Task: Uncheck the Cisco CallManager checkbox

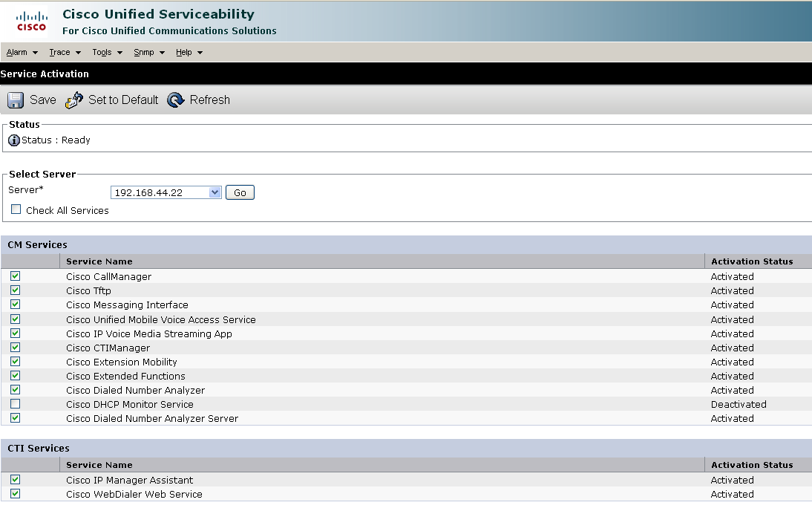Action: click(x=16, y=276)
